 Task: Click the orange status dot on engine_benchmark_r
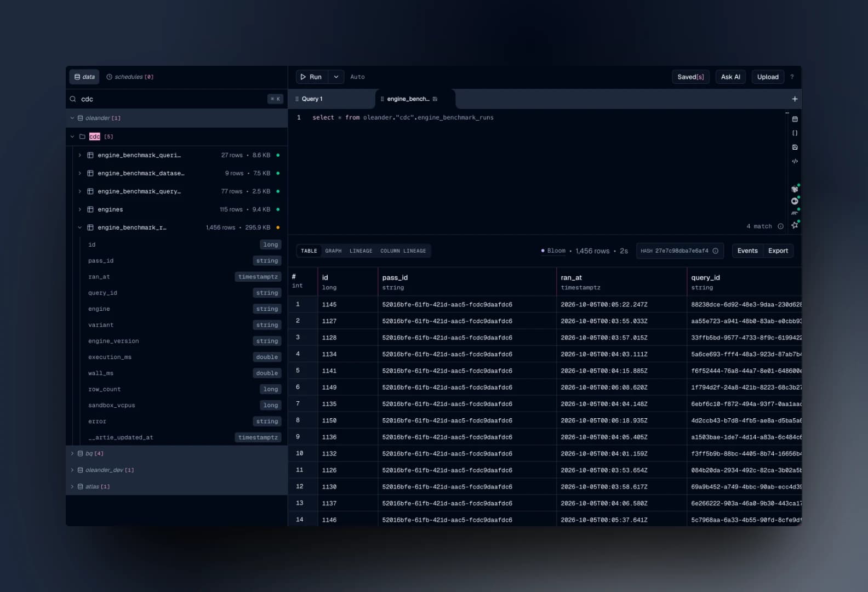click(x=278, y=227)
